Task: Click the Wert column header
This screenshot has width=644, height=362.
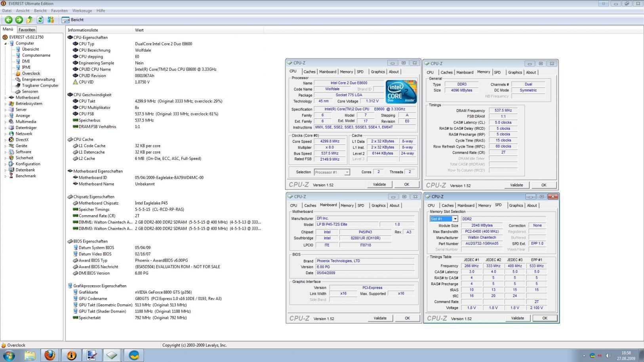Action: [139, 30]
